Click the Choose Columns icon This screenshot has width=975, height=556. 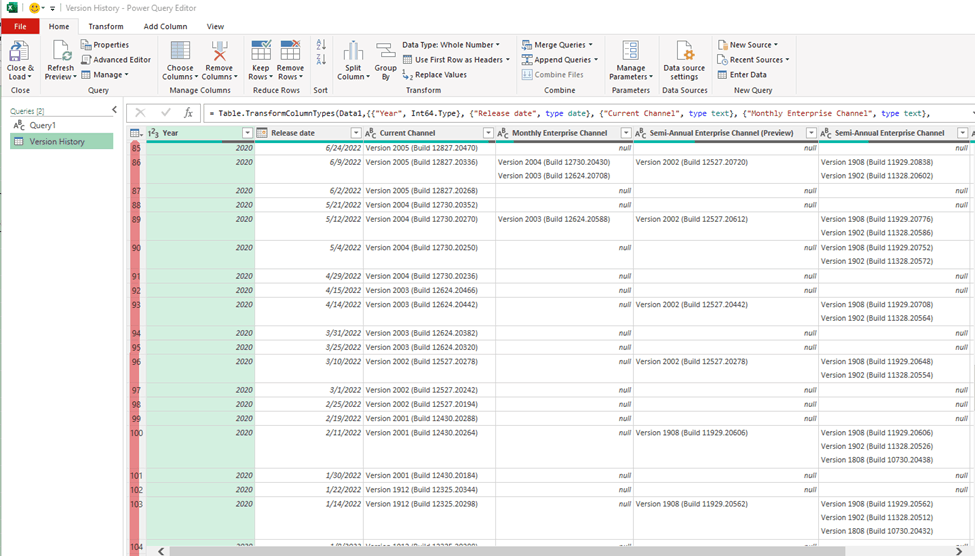[180, 51]
